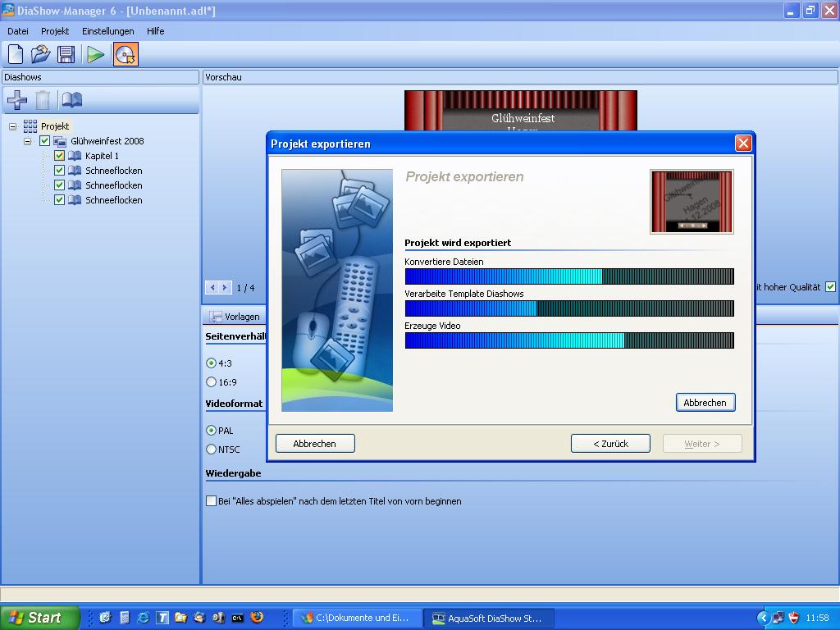Open the Datei menu

(x=18, y=31)
